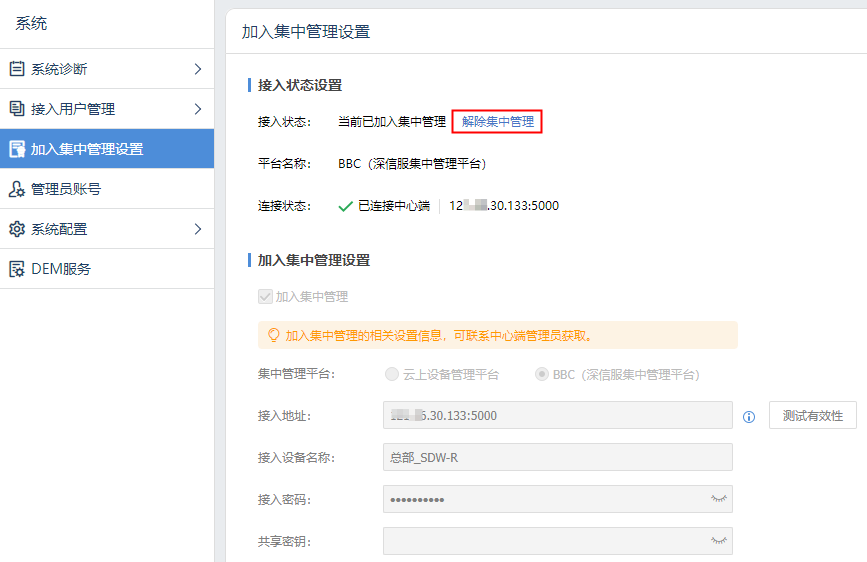Screen dimensions: 867x562
Task: Open the DEM服务 menu item
Action: (x=61, y=269)
